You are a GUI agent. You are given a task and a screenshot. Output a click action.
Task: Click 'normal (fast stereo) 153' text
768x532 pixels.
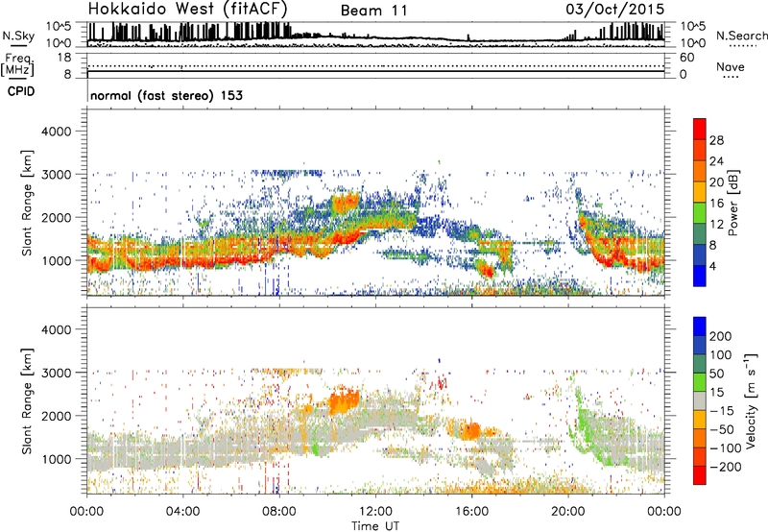point(166,95)
